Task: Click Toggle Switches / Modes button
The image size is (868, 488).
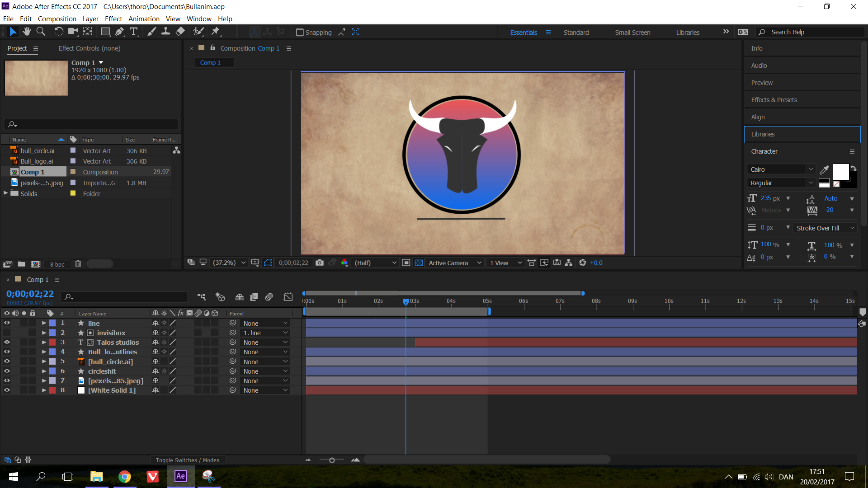Action: click(x=187, y=460)
